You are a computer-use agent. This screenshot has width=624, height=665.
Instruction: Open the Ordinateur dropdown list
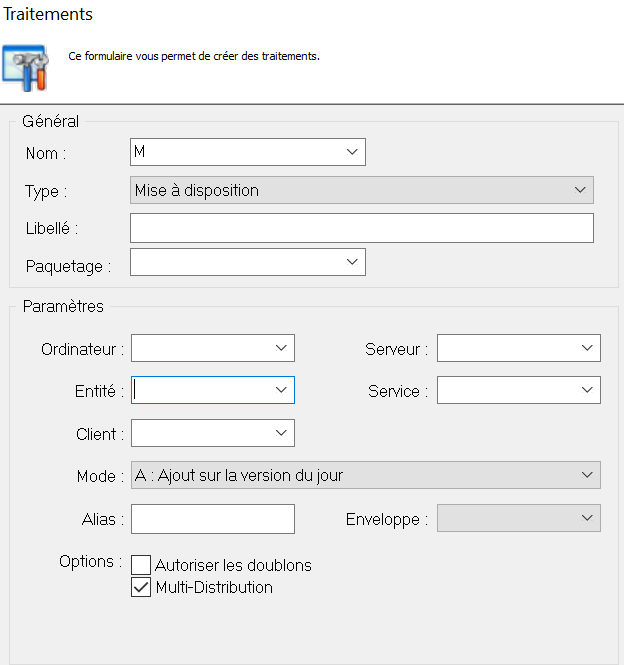tap(281, 348)
